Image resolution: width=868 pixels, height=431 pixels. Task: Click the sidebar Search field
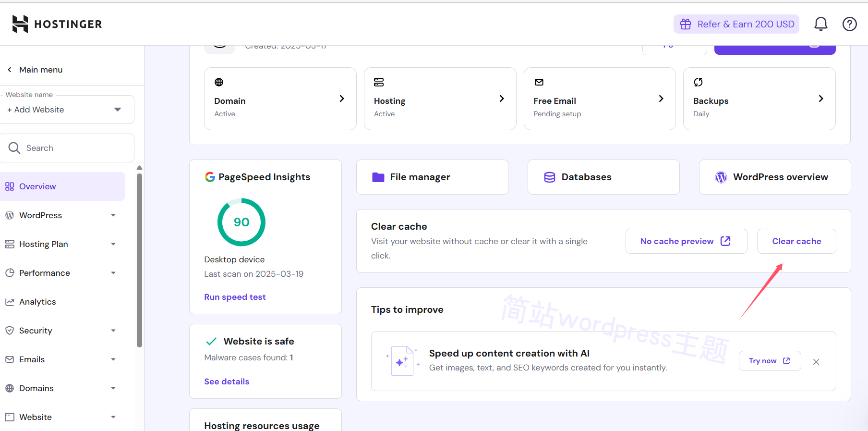coord(72,148)
